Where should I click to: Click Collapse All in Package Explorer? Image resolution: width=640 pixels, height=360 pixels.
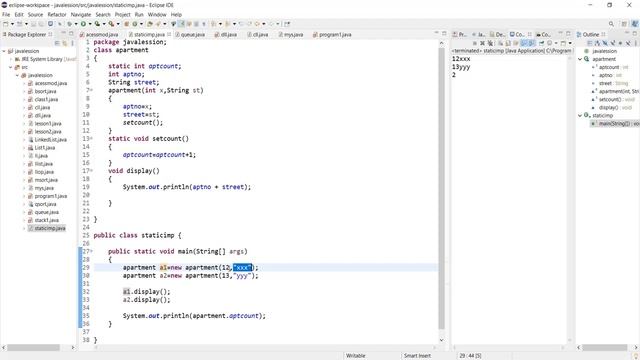pyautogui.click(x=57, y=43)
